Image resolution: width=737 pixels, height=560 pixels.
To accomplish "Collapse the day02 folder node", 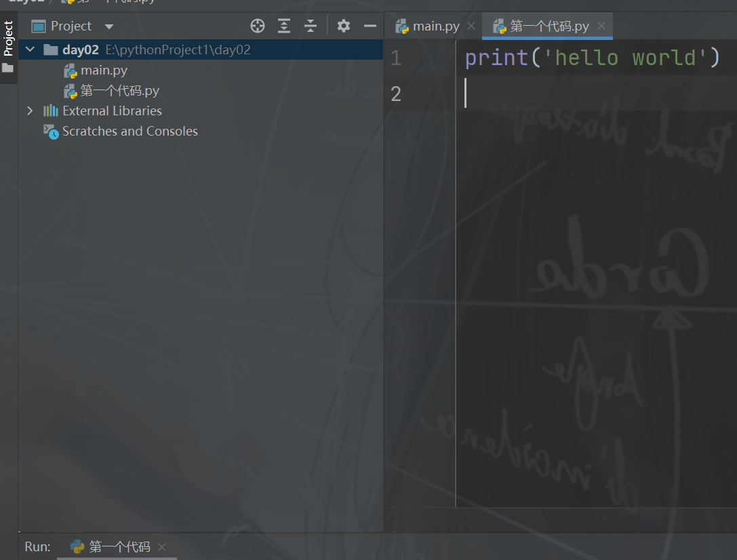I will coord(30,49).
